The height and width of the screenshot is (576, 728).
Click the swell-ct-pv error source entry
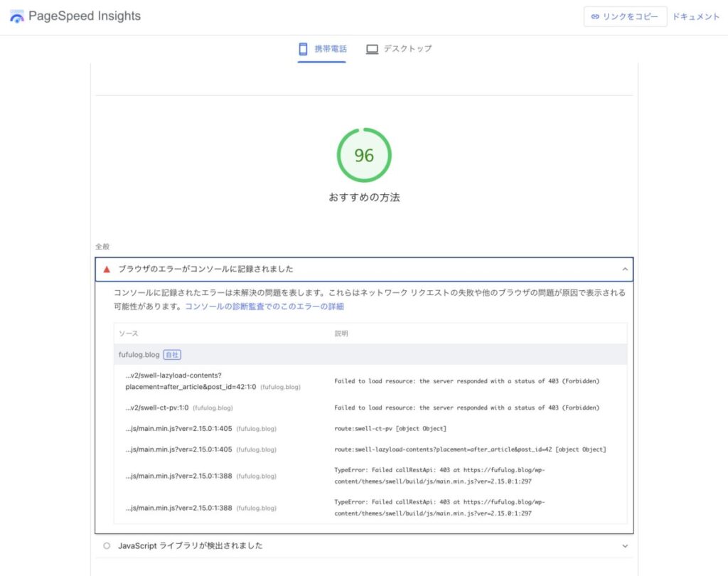pyautogui.click(x=159, y=407)
